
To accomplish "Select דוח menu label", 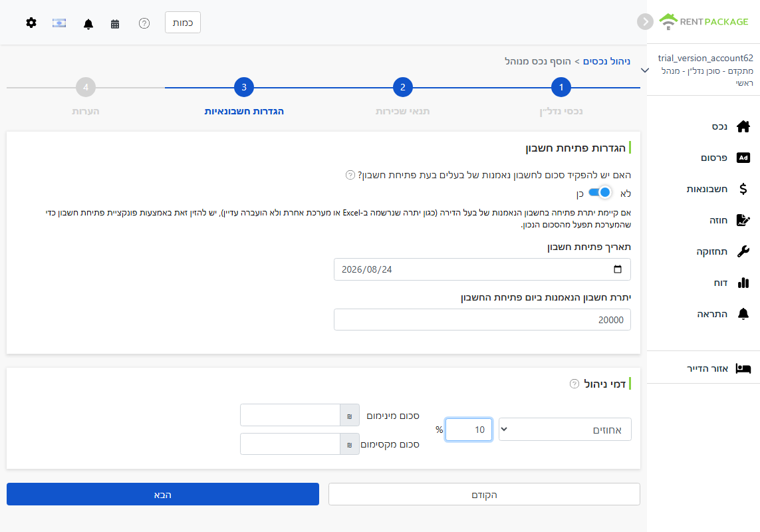I will (x=720, y=283).
